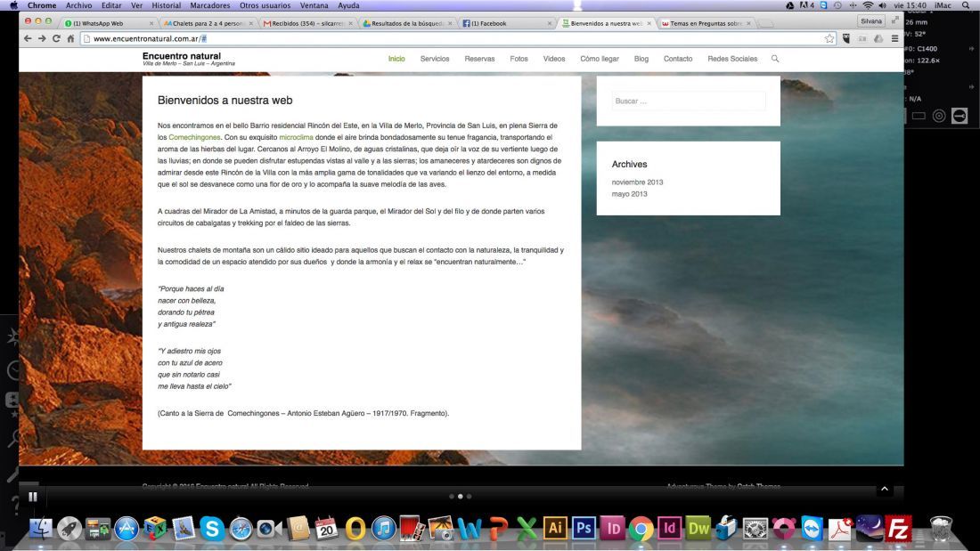Click the Encuentro natural site title
This screenshot has height=551, width=980.
click(181, 55)
